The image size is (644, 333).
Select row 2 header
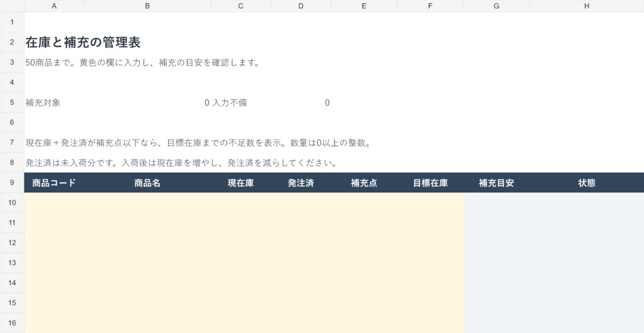pos(12,42)
